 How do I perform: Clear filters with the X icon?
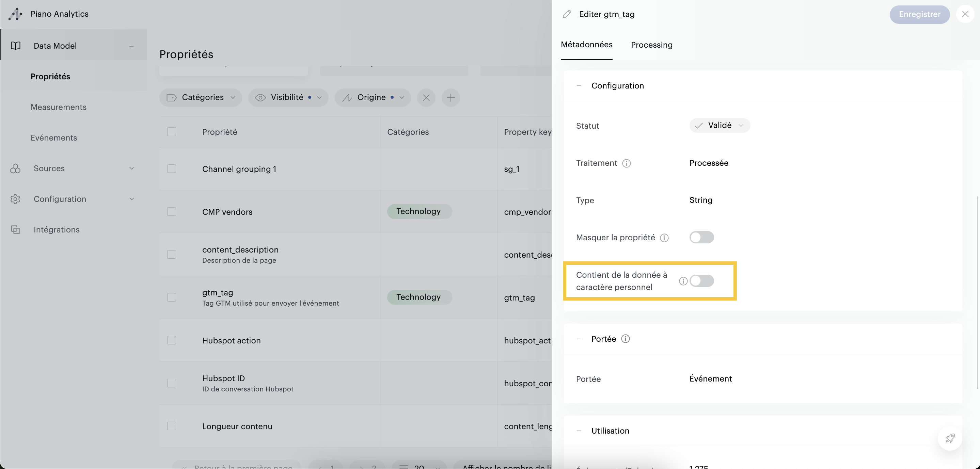coord(426,98)
